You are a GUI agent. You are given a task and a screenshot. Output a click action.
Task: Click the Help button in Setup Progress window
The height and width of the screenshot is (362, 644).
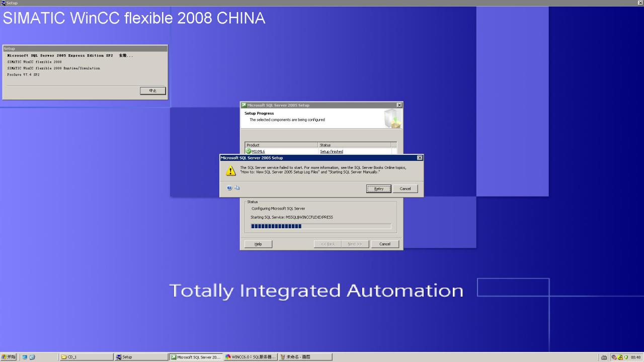tap(258, 244)
